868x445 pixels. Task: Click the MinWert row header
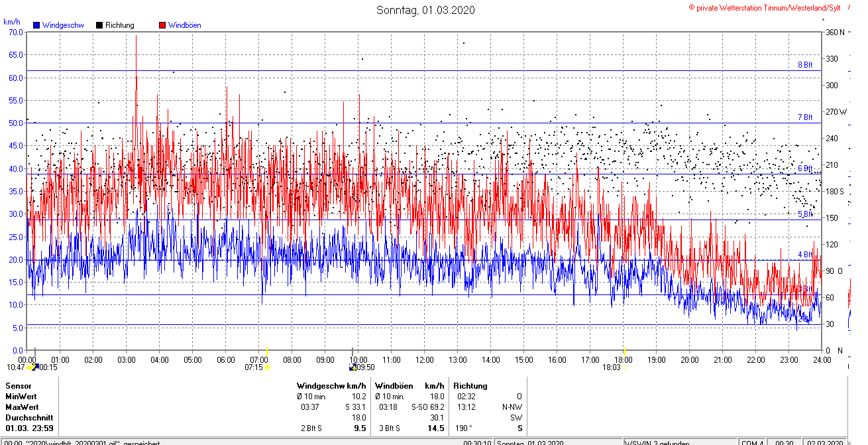coord(21,396)
